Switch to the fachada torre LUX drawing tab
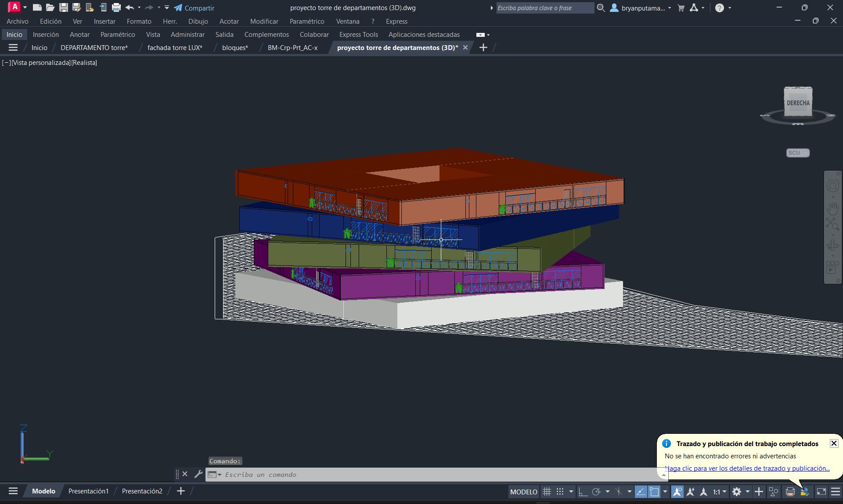Screen dimensions: 843x504 pos(175,47)
